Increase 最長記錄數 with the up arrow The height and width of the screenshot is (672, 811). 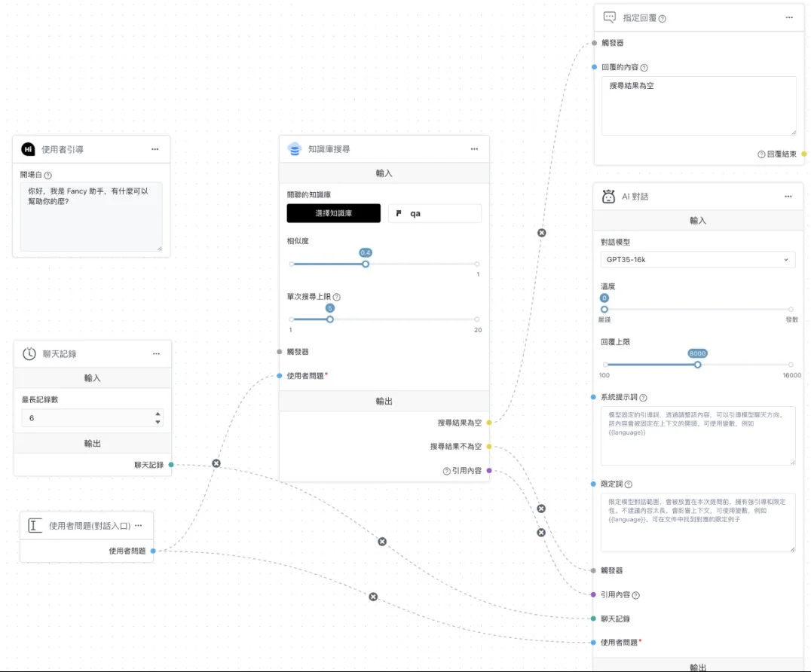coord(158,414)
